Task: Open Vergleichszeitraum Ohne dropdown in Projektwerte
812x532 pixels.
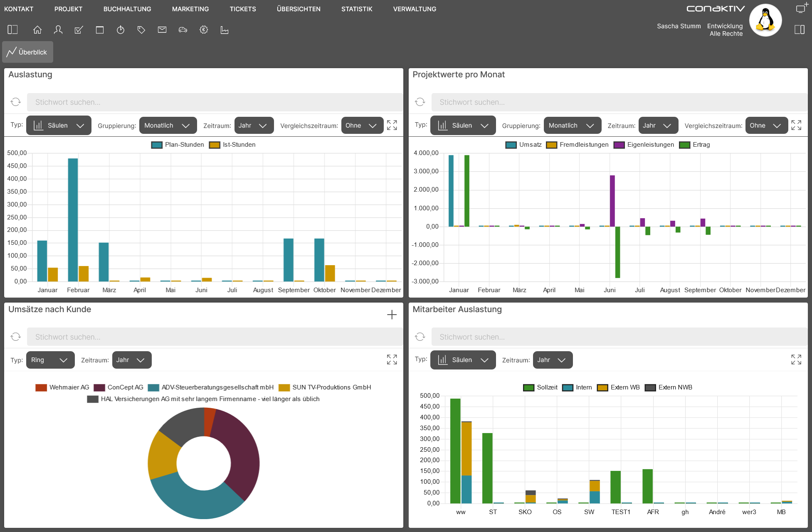Action: (766, 126)
